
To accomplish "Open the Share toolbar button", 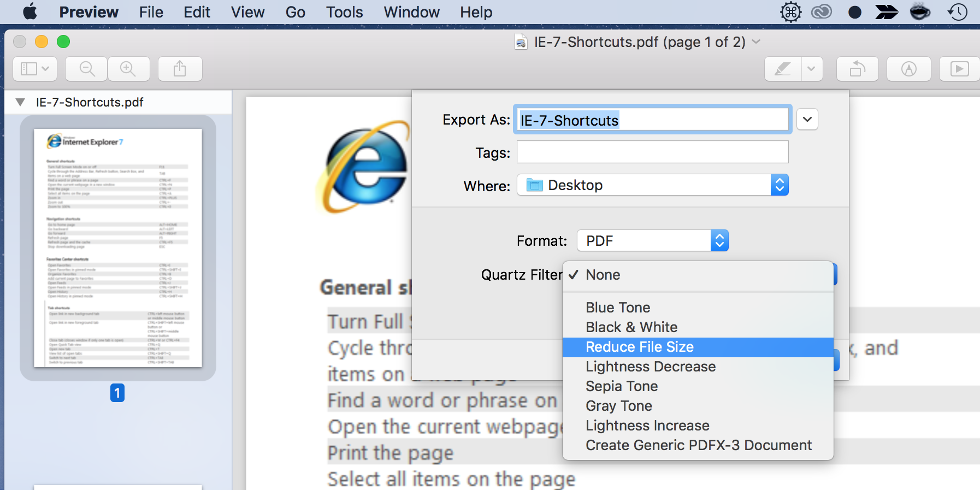I will [180, 69].
